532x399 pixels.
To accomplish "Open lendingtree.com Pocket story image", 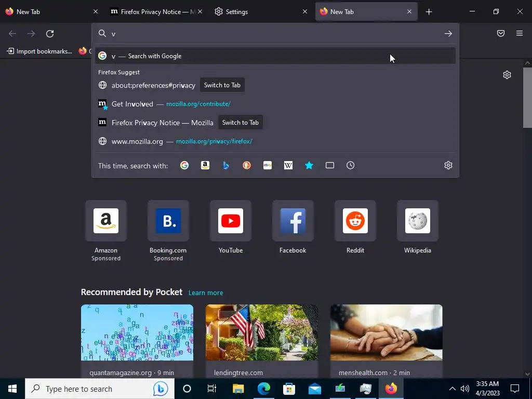I will [x=262, y=332].
